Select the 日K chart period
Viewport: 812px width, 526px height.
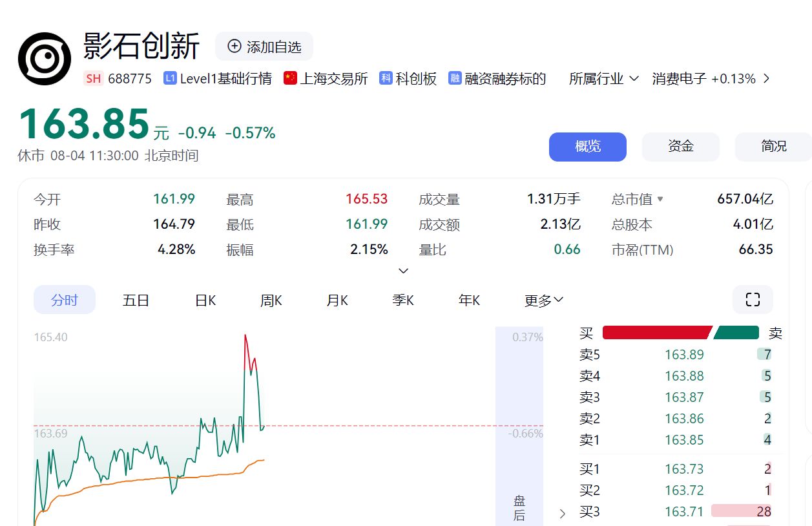coord(205,300)
